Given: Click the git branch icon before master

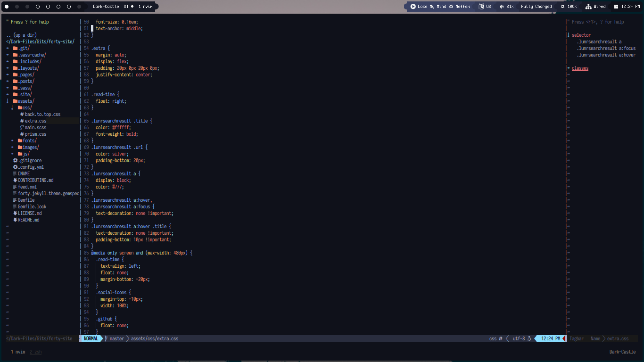Looking at the screenshot, I should (x=107, y=338).
